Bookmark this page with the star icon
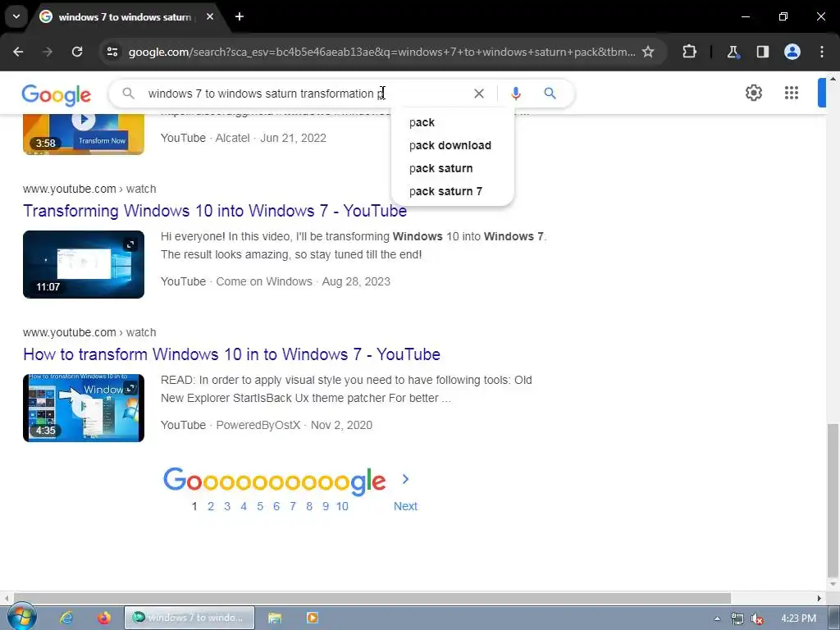Viewport: 840px width, 630px height. (x=648, y=52)
